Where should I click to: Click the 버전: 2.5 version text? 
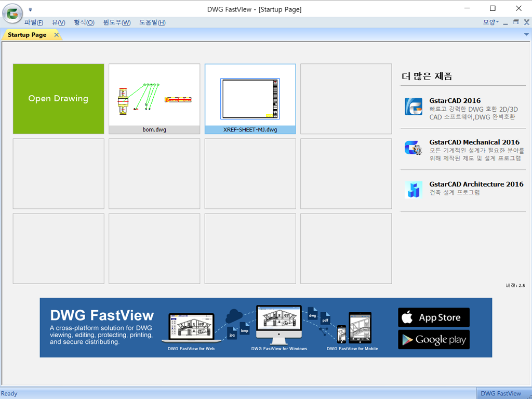pyautogui.click(x=515, y=286)
